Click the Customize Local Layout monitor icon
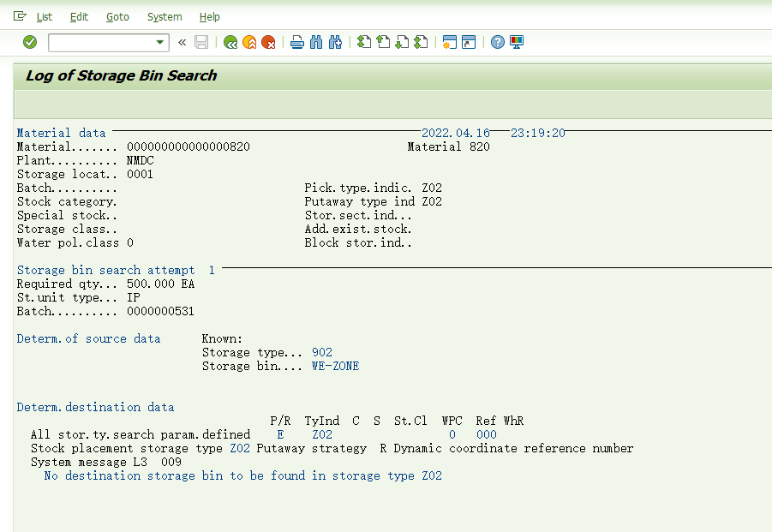Viewport: 772px width, 532px height. click(x=517, y=42)
